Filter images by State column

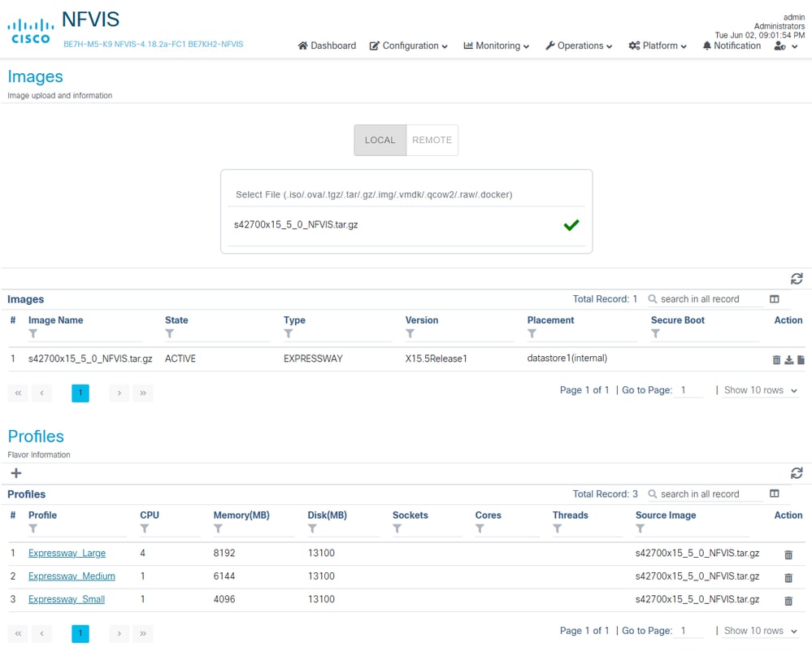(169, 333)
